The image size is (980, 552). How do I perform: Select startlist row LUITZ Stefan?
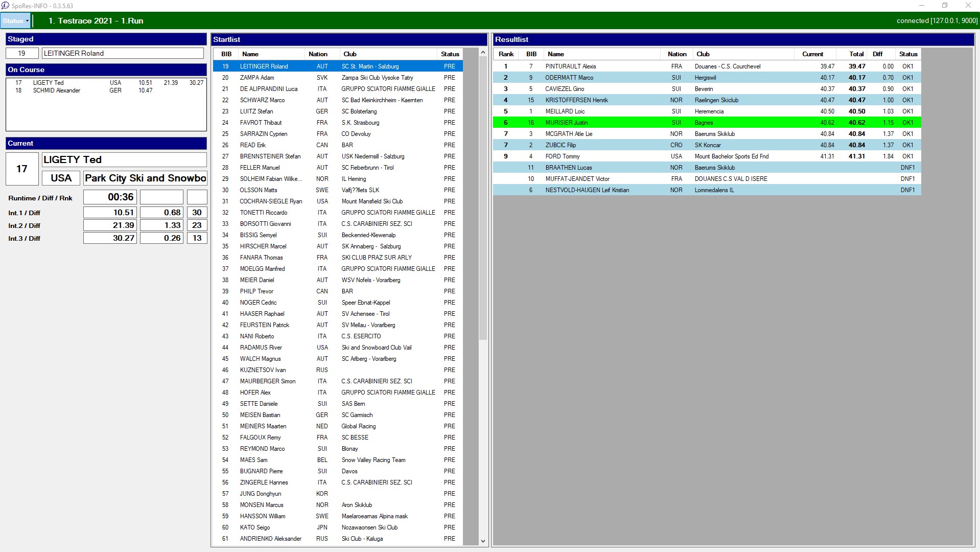(338, 111)
